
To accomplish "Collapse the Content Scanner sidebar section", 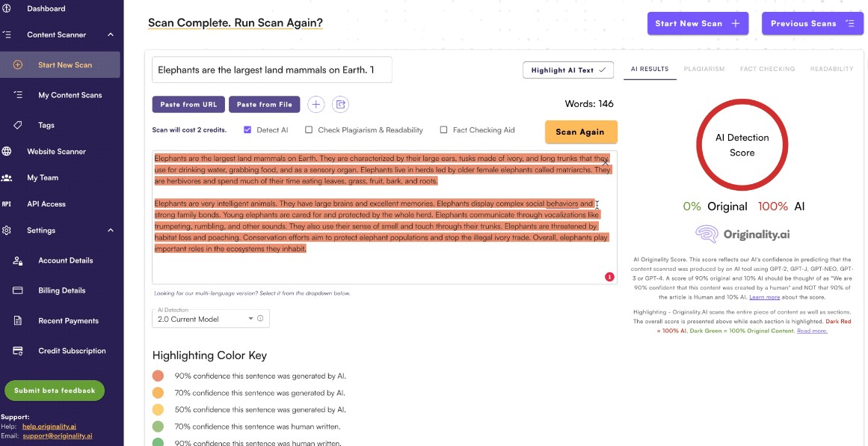I will 111,34.
